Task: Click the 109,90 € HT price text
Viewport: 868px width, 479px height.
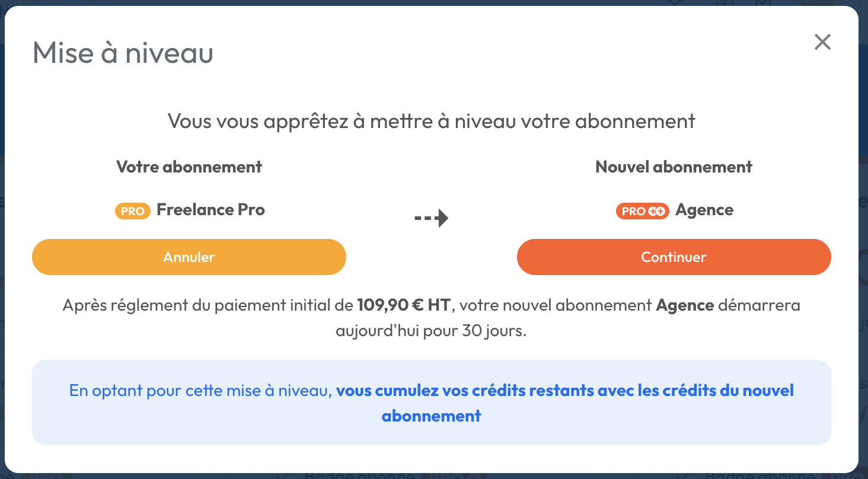Action: [404, 305]
